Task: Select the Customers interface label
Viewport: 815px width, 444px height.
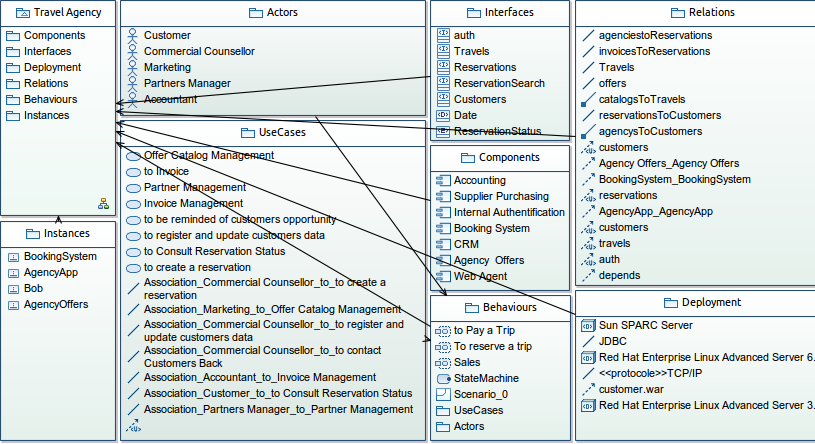Action: coord(480,99)
